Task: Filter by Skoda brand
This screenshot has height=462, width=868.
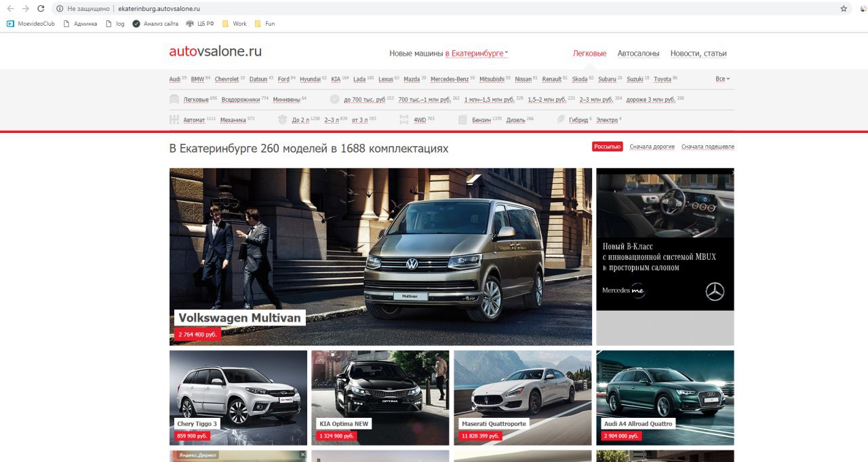Action: (580, 79)
